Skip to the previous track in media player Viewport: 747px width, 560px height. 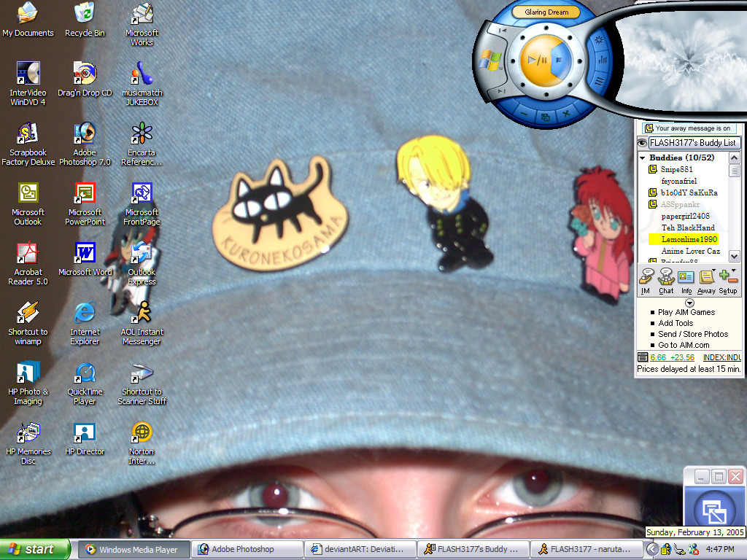(502, 31)
